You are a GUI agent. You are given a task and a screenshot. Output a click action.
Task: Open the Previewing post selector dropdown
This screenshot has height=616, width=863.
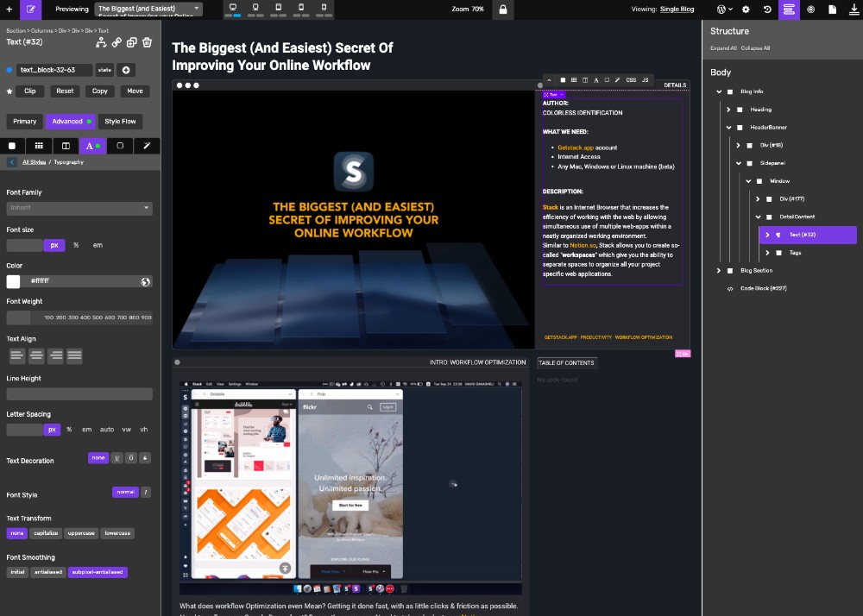(x=148, y=9)
